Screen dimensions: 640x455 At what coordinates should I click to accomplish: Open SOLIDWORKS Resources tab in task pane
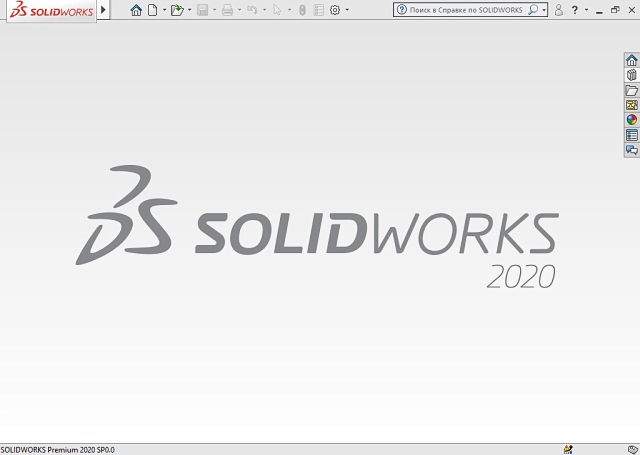pyautogui.click(x=631, y=60)
